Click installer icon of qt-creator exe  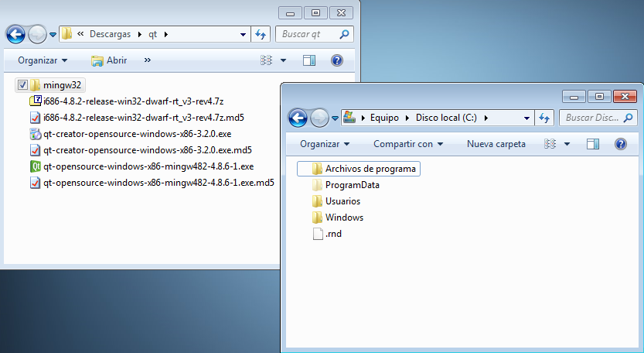(36, 134)
